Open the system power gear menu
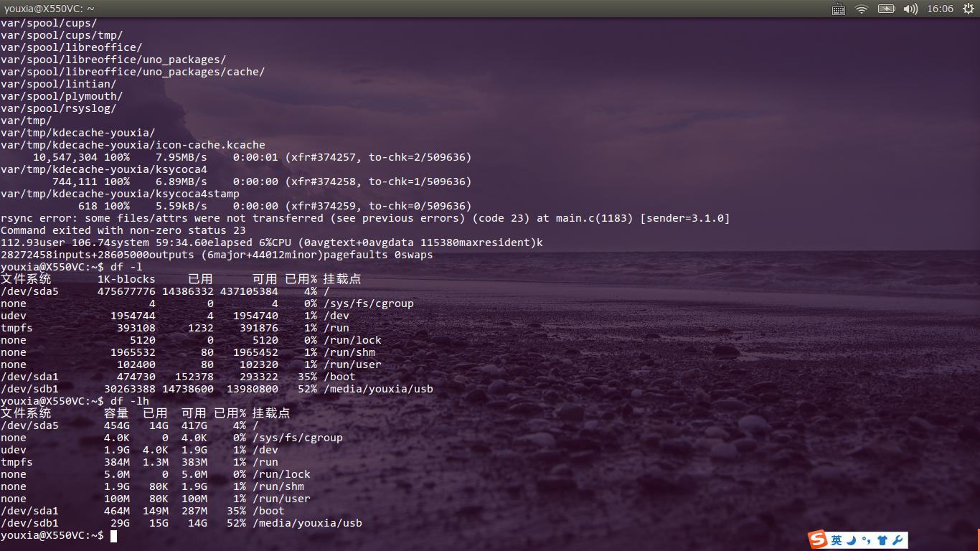The height and width of the screenshot is (551, 980). point(969,9)
